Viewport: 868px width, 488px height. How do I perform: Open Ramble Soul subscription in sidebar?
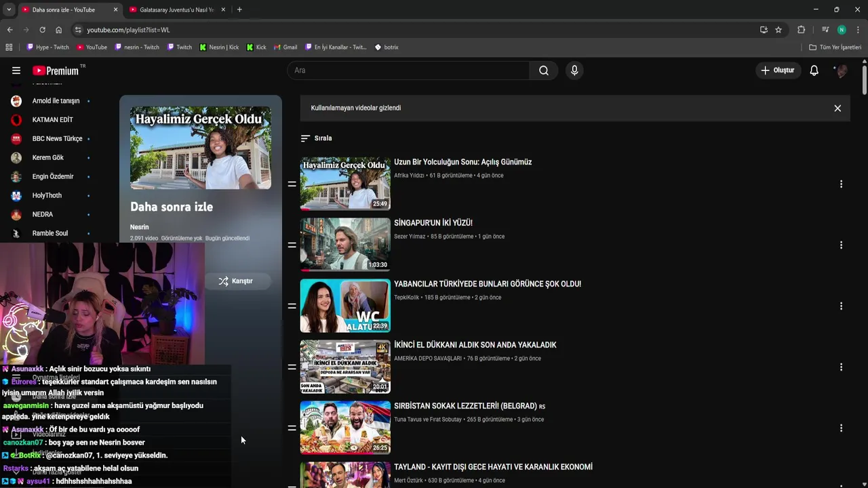[x=51, y=233]
